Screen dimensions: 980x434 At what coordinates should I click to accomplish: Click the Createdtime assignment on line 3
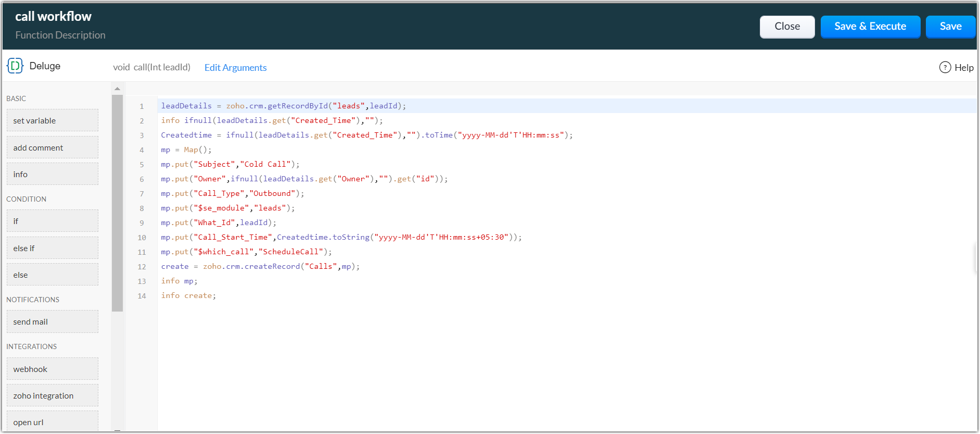(x=367, y=135)
